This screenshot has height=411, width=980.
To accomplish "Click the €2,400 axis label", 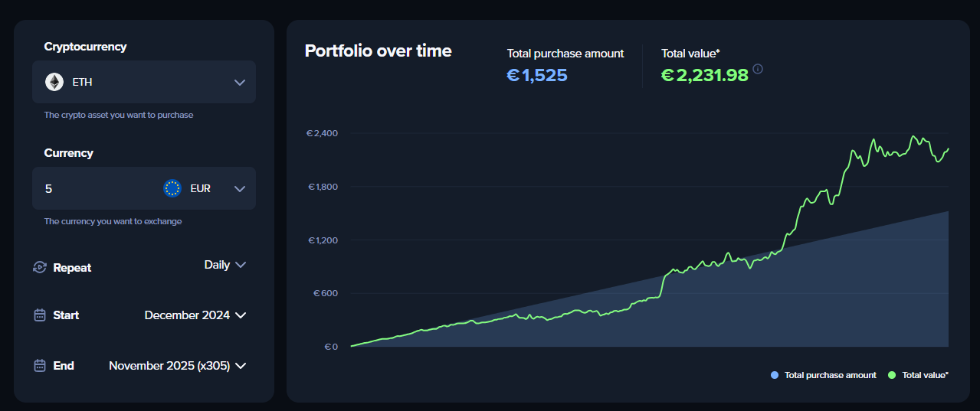I will point(323,133).
